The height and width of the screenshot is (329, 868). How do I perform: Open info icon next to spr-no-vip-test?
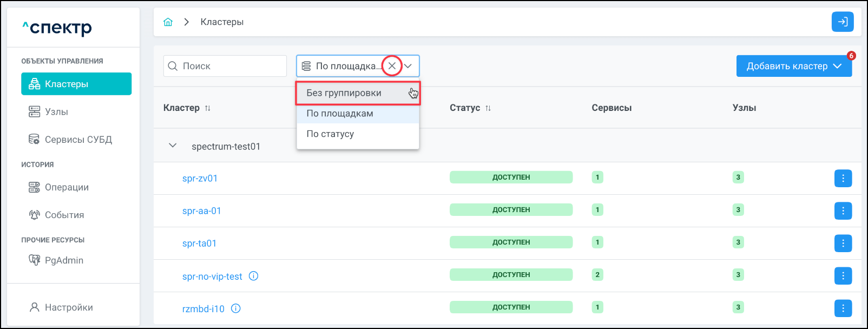253,276
